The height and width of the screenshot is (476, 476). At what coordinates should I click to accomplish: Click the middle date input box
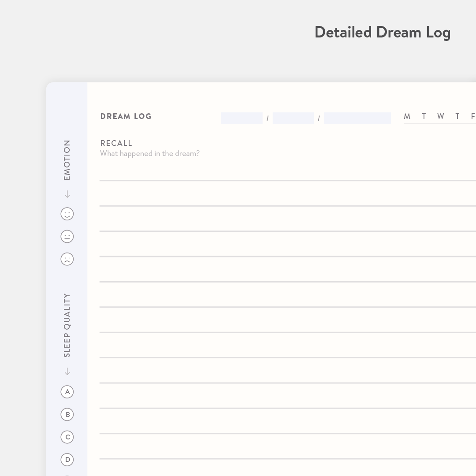(293, 118)
